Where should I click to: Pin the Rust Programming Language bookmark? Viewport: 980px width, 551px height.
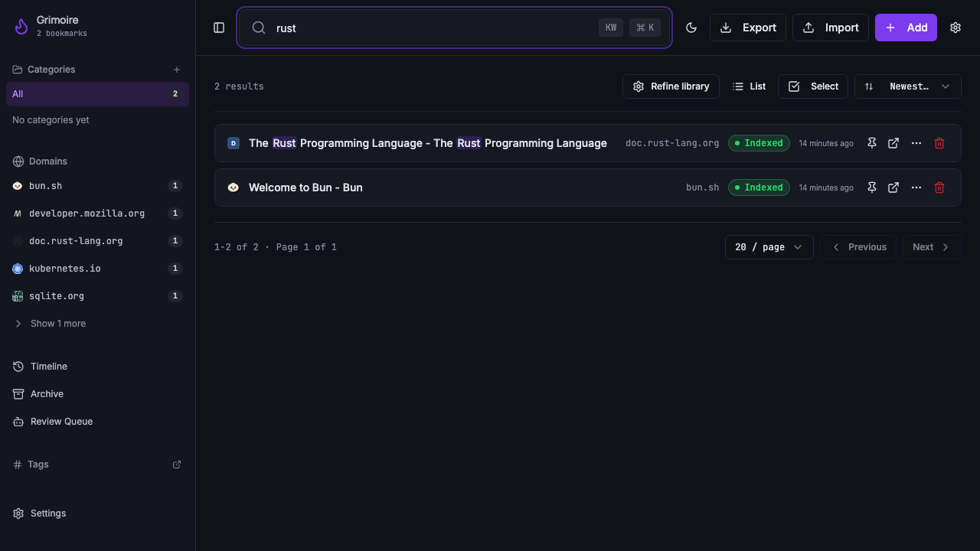[x=872, y=143]
